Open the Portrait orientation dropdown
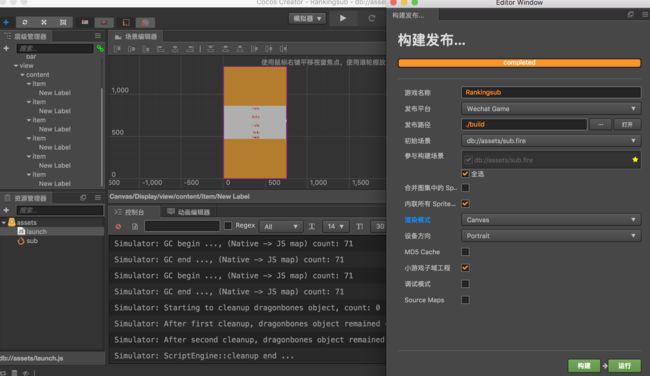This screenshot has width=650, height=376. 551,236
